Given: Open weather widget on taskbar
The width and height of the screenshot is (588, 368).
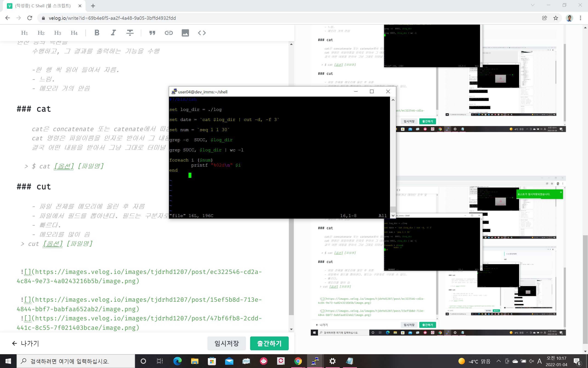Looking at the screenshot, I should pos(474,361).
